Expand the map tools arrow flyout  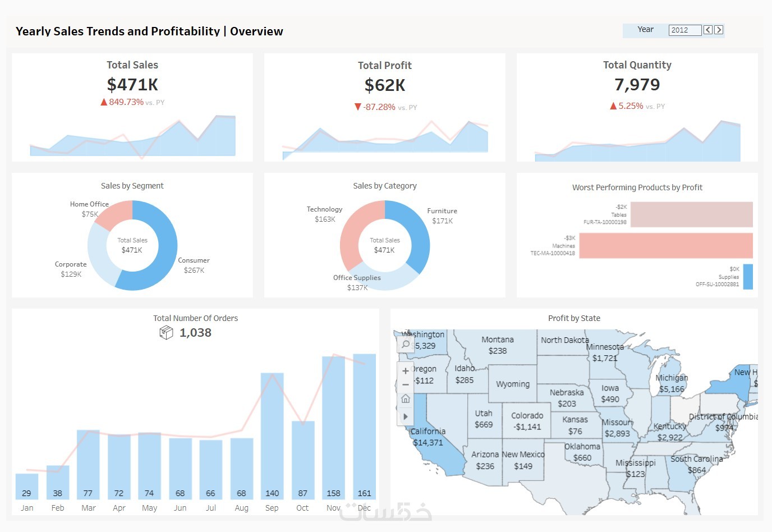[x=406, y=416]
